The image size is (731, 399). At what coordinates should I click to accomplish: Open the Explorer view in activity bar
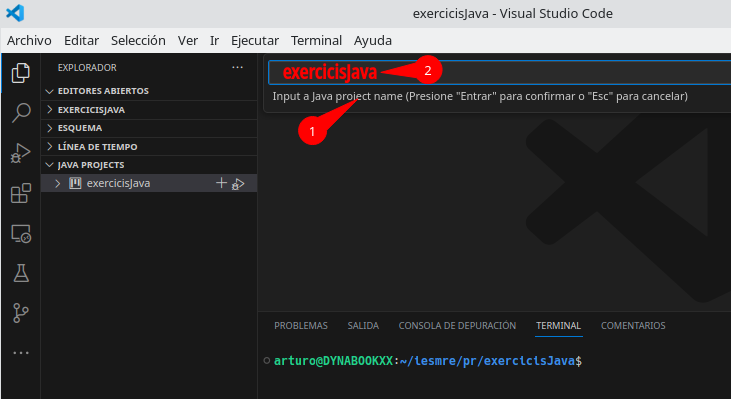point(21,73)
